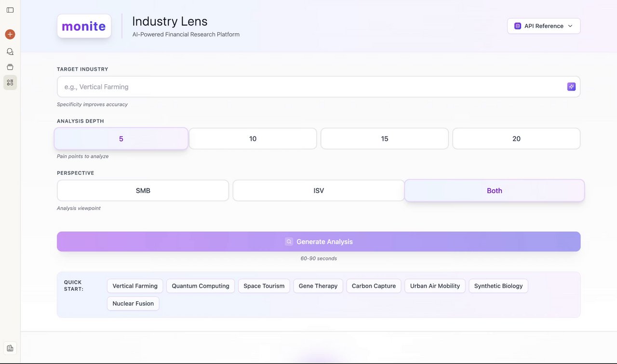Click the API Reference chevron arrow
617x364 pixels.
coord(570,26)
